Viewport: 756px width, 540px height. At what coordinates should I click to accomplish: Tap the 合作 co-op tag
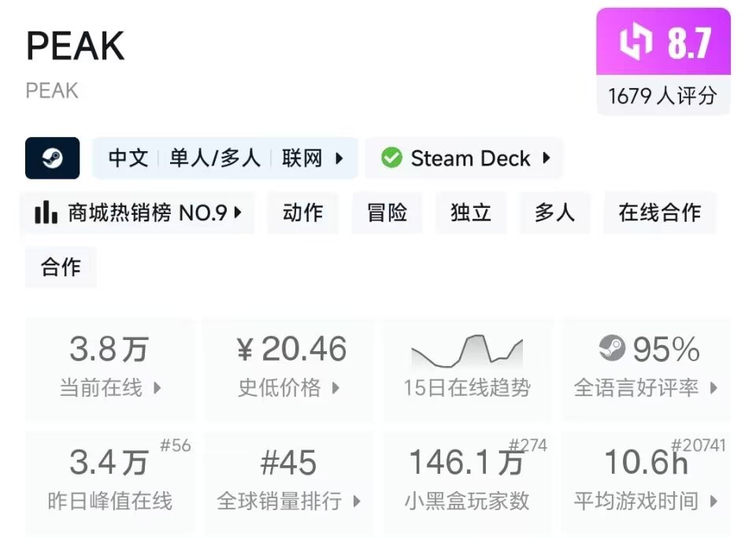(61, 267)
